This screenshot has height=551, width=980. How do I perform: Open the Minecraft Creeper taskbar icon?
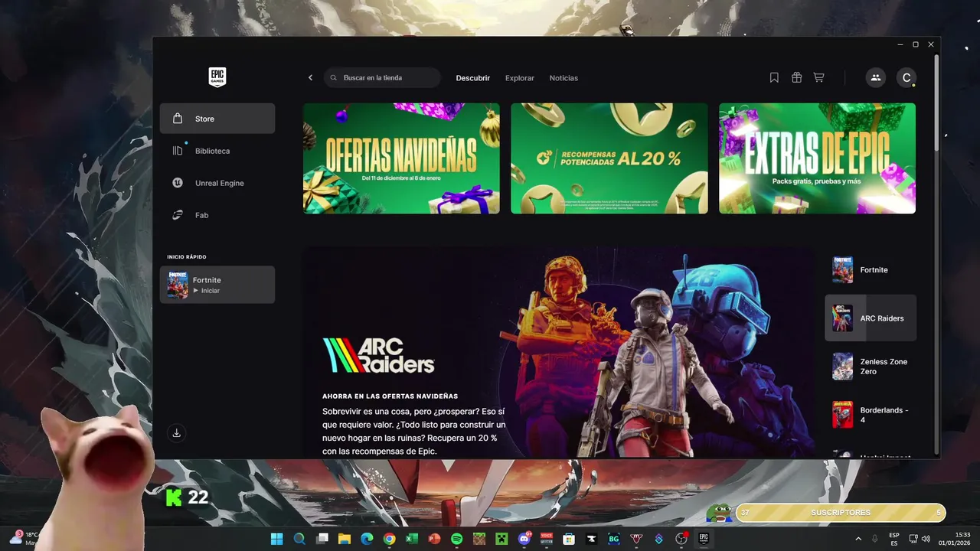(x=501, y=539)
